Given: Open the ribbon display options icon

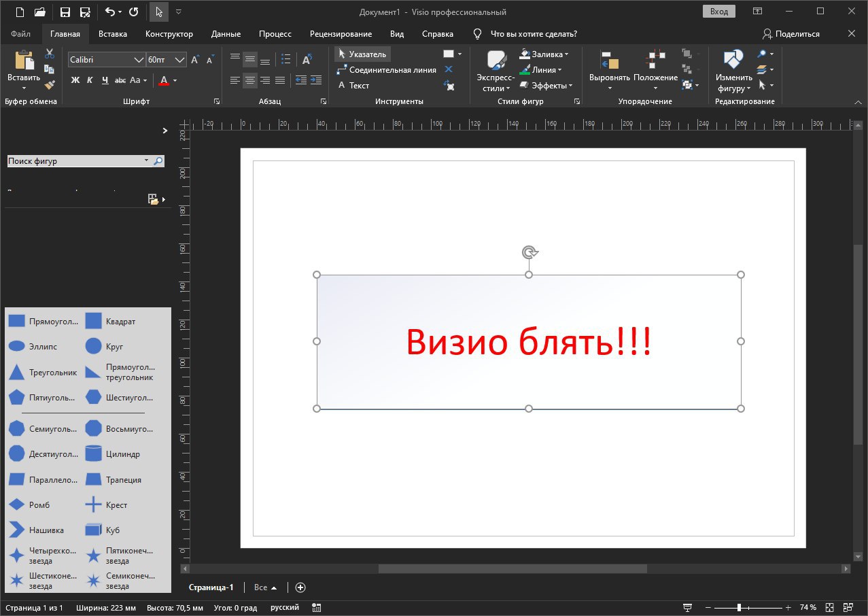Looking at the screenshot, I should 757,12.
